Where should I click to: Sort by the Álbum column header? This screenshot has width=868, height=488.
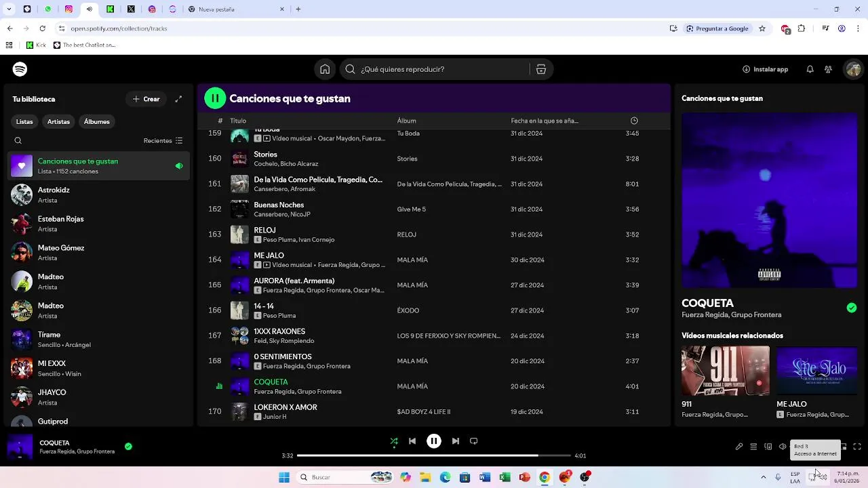pyautogui.click(x=407, y=121)
